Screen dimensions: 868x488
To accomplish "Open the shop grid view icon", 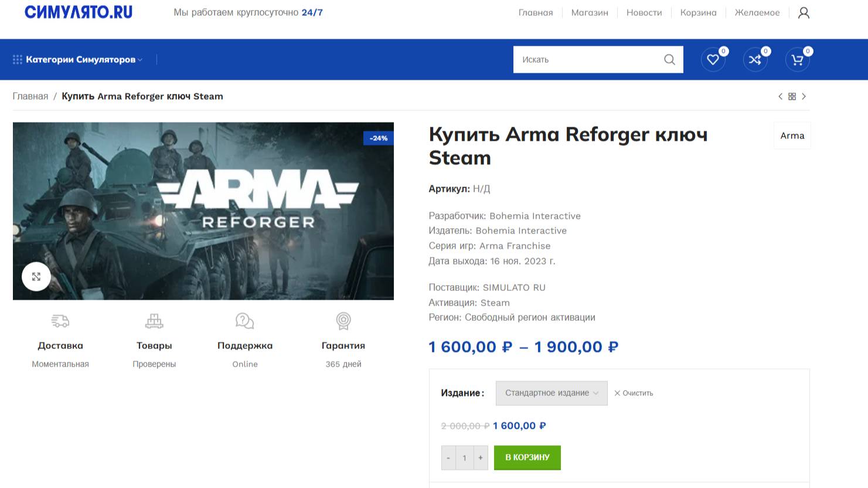I will (x=792, y=96).
